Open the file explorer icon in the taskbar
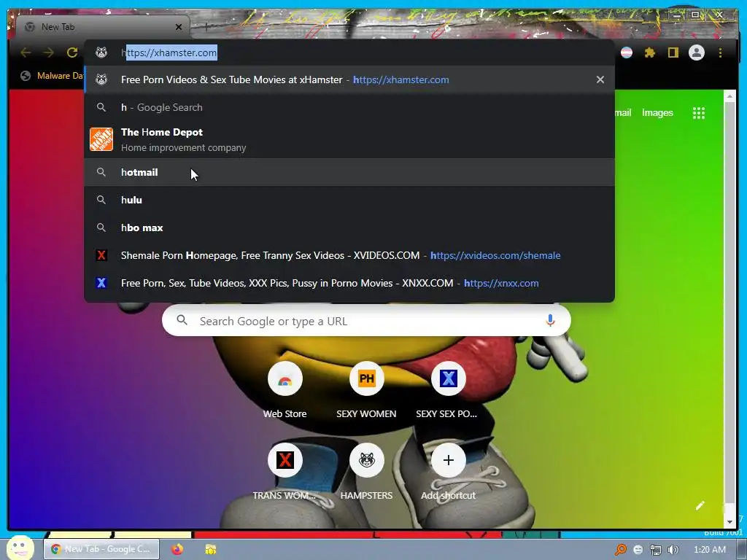747x560 pixels. tap(211, 549)
